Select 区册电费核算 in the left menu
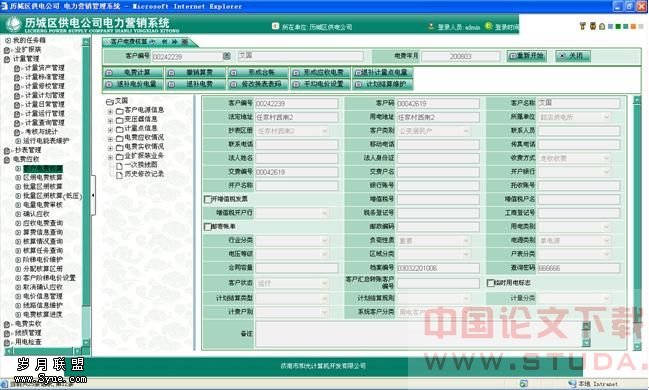The image size is (649, 390). pos(42,177)
